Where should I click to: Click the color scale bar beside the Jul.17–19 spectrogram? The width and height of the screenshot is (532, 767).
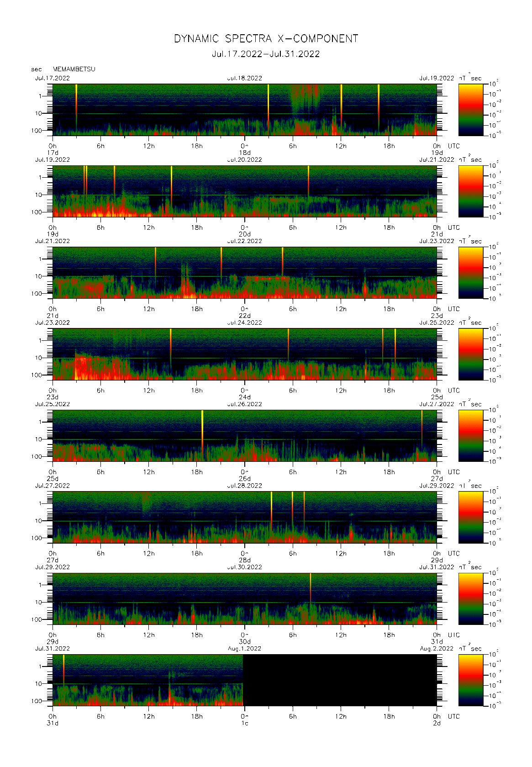tap(471, 110)
